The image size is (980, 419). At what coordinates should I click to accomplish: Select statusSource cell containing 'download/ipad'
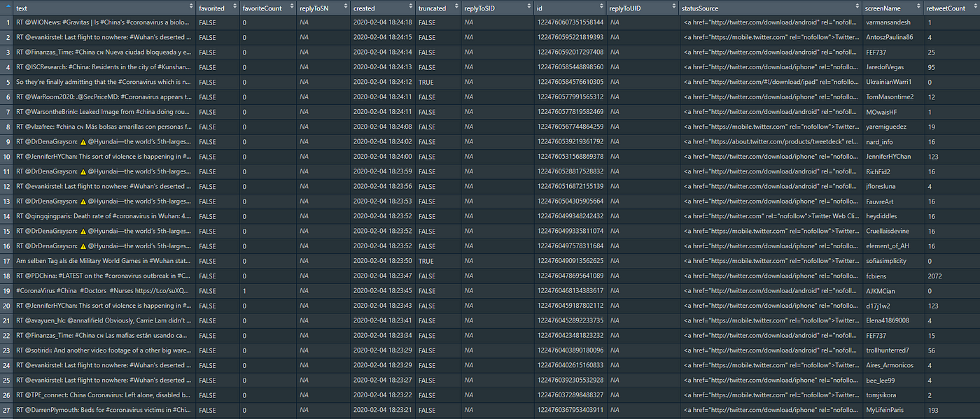click(x=771, y=82)
